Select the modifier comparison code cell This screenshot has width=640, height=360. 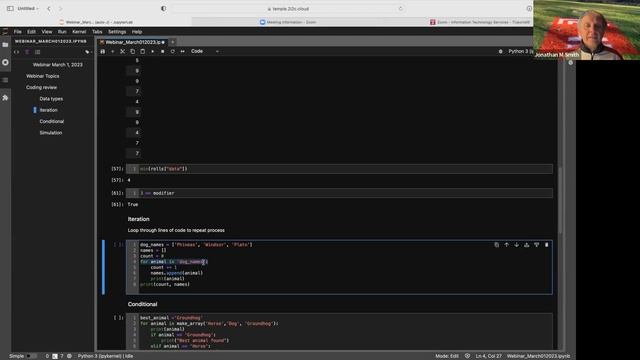(339, 193)
